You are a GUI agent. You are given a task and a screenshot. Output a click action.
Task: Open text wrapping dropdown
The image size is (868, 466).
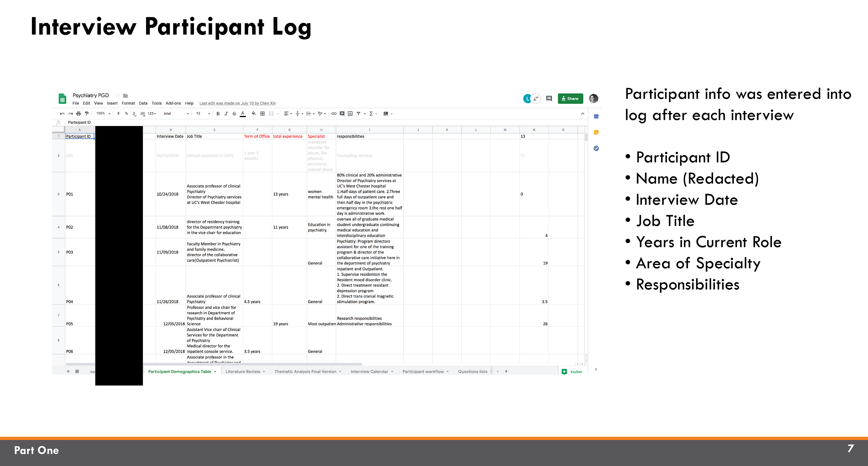(x=310, y=114)
